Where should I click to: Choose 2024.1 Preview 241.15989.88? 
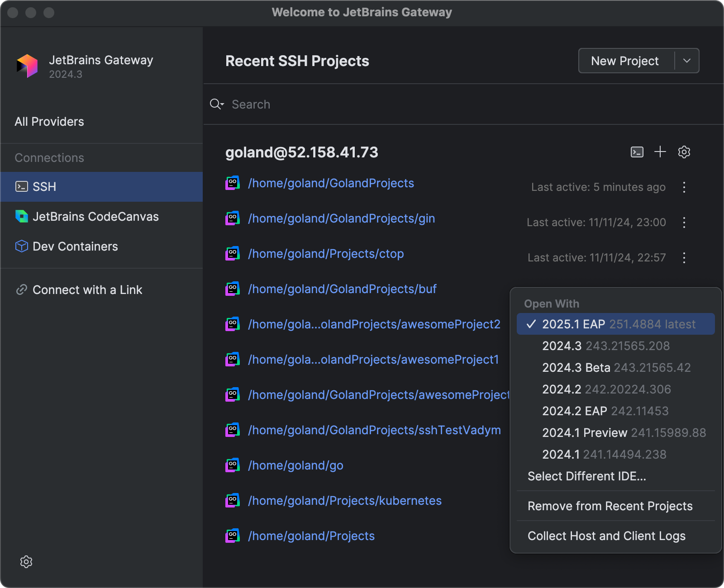point(584,432)
